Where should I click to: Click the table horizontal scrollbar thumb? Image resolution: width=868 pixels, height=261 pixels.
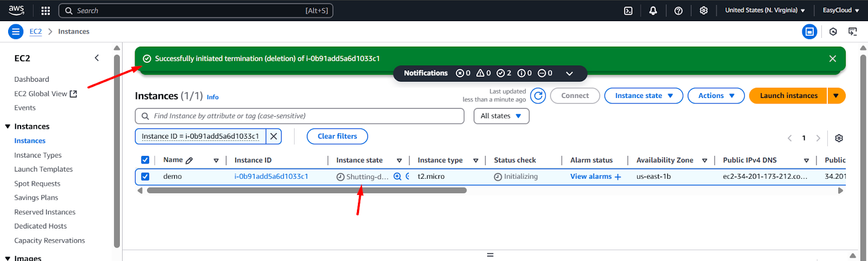pos(307,191)
